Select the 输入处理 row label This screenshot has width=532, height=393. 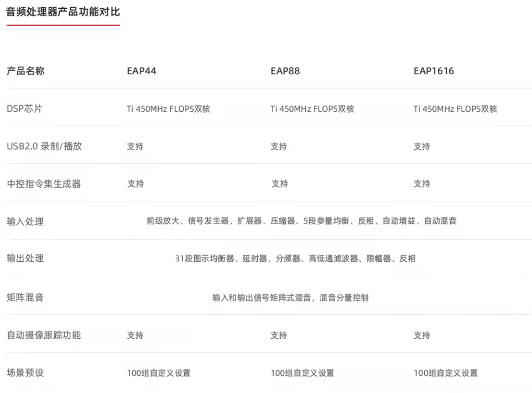pyautogui.click(x=25, y=222)
